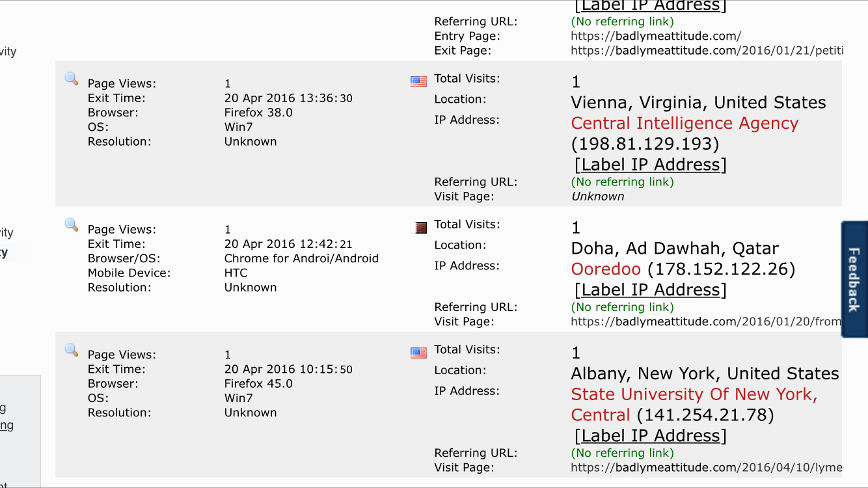Open magnifier icon for the Doha, Qatar visit

[x=72, y=224]
